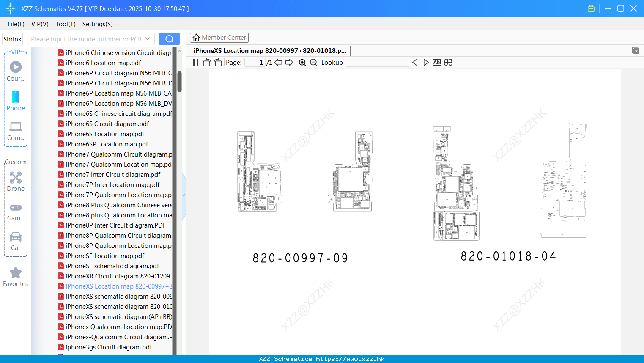The height and width of the screenshot is (363, 644).
Task: Select the Computer category
Action: tap(16, 131)
